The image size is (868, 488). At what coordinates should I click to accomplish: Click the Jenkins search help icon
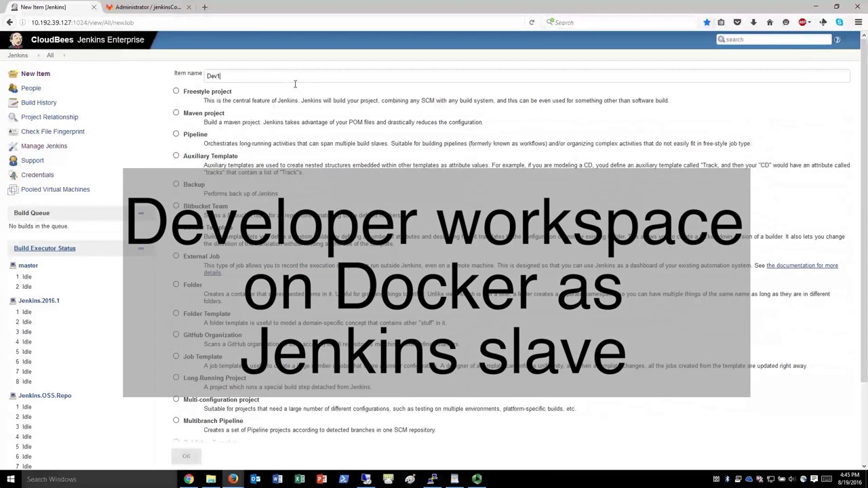[837, 39]
